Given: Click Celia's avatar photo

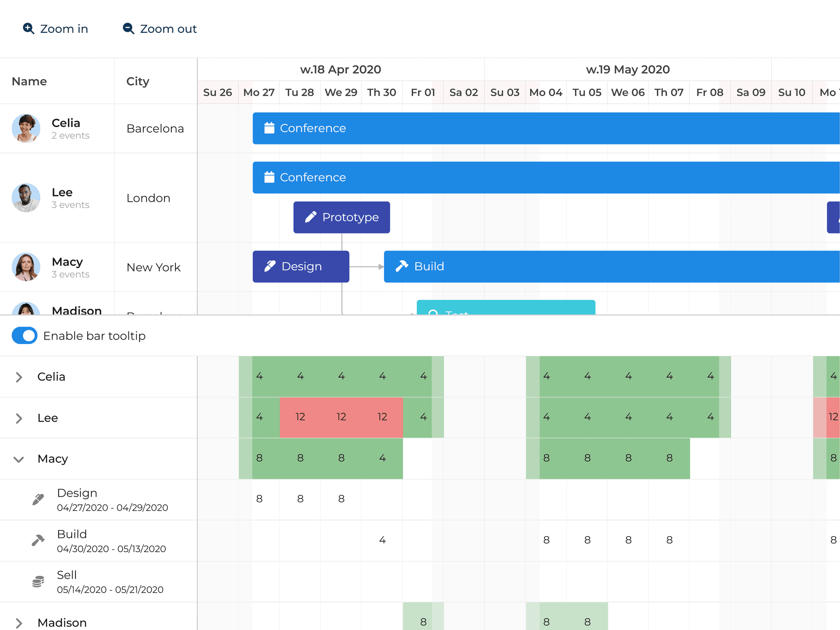Looking at the screenshot, I should click(x=25, y=128).
